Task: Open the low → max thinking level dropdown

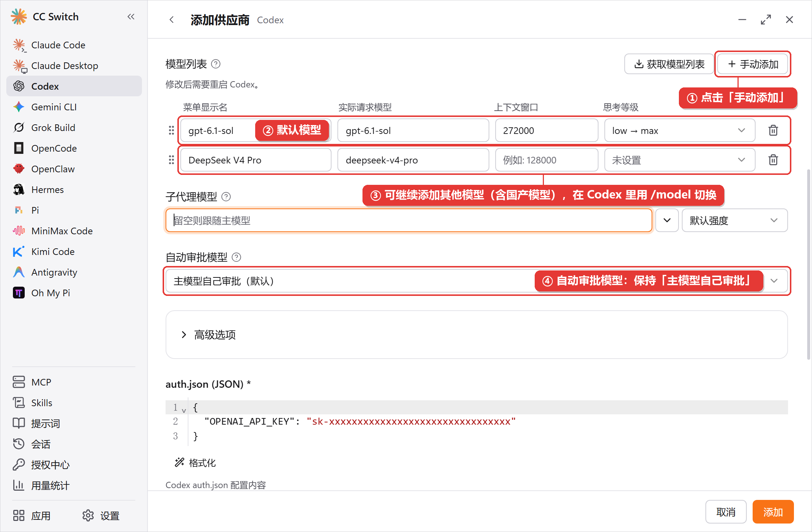Action: click(x=680, y=131)
